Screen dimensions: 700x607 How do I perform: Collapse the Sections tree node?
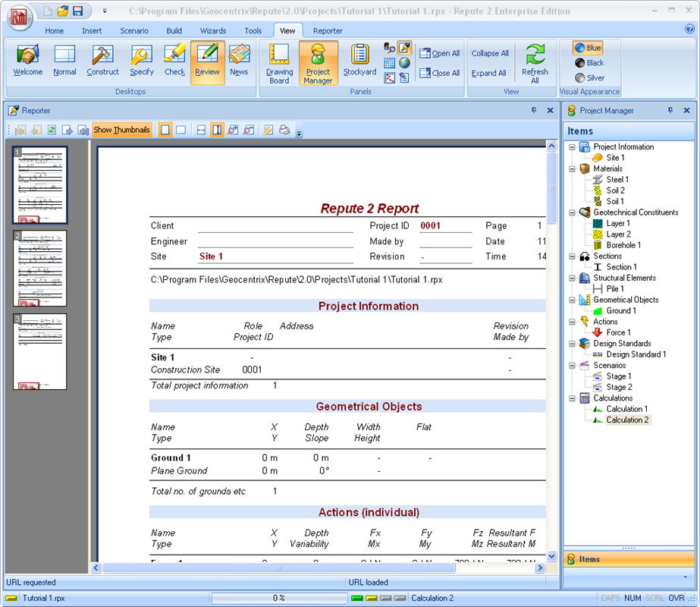(572, 256)
